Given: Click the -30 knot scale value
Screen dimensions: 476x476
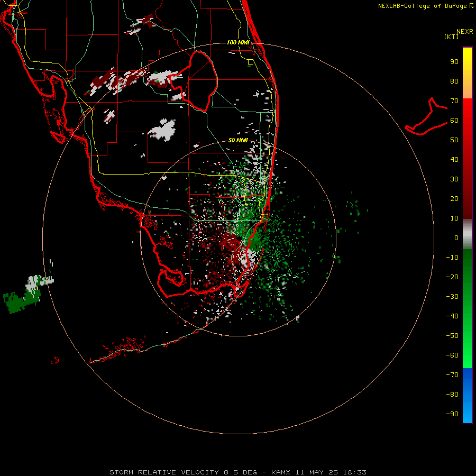Looking at the screenshot, I should pyautogui.click(x=452, y=297).
